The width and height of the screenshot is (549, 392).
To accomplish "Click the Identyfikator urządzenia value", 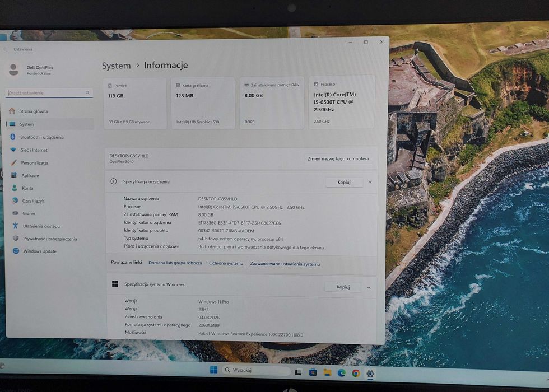I will tap(240, 223).
